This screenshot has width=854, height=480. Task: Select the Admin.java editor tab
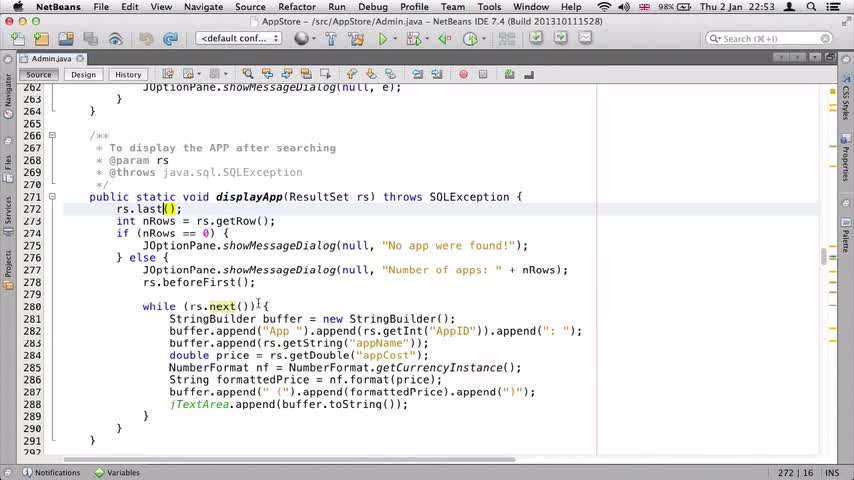point(51,58)
